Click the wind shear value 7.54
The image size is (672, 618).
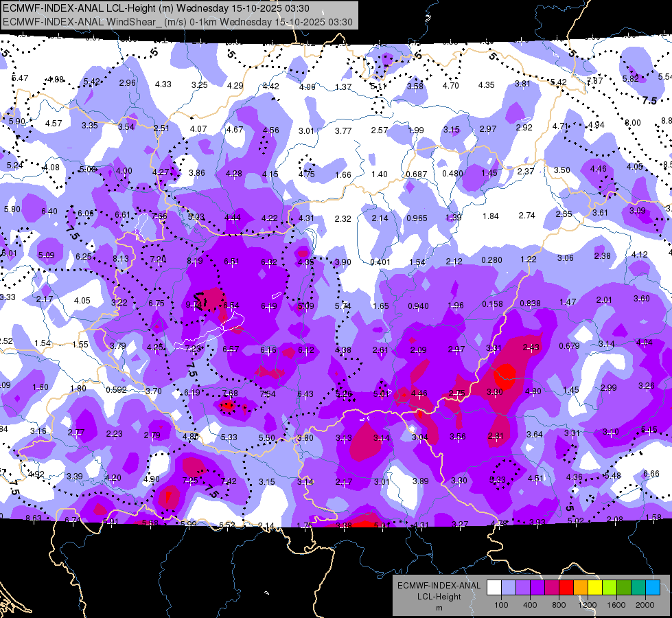point(268,394)
